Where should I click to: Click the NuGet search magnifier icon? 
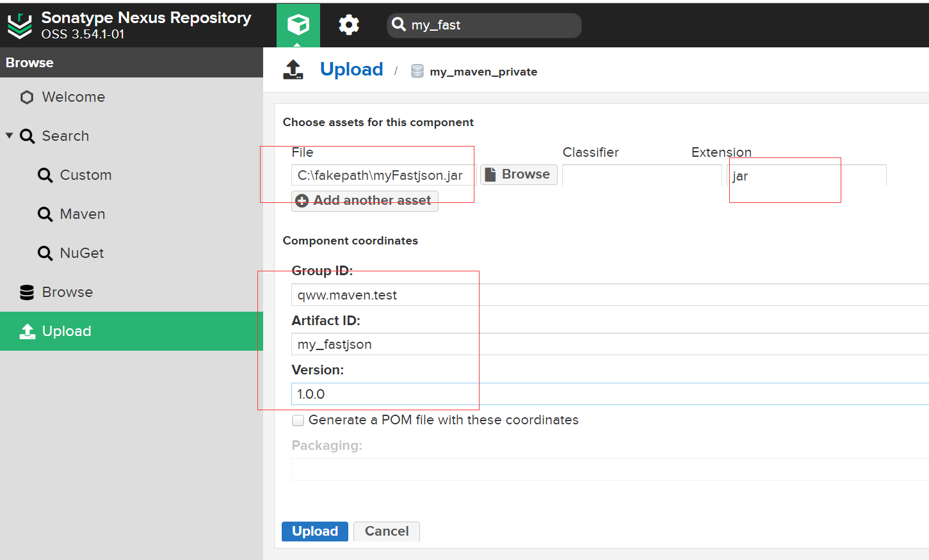click(45, 253)
